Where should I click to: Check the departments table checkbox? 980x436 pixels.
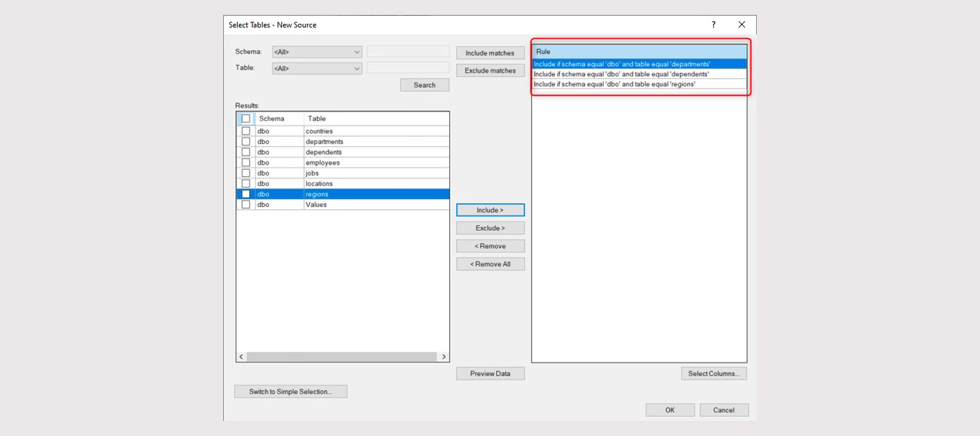(246, 142)
